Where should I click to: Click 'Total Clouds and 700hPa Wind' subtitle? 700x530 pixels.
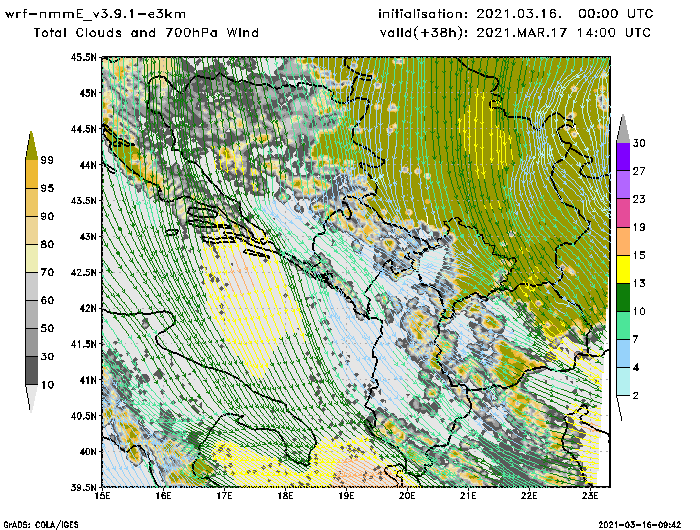pyautogui.click(x=146, y=33)
